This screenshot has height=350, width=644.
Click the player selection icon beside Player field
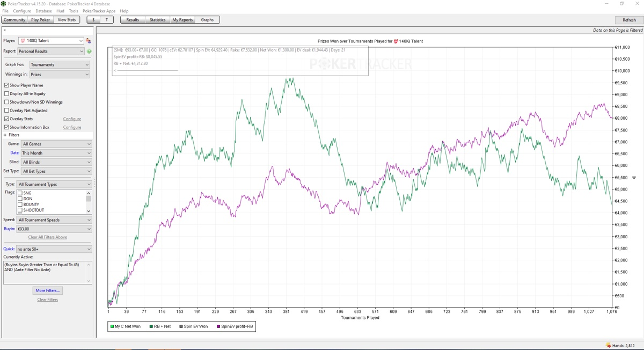click(89, 41)
